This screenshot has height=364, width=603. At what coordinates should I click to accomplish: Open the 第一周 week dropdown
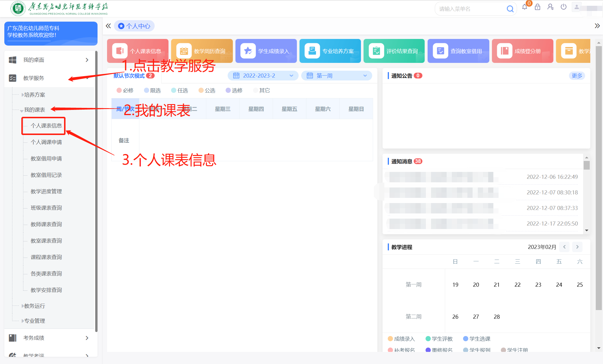[336, 76]
